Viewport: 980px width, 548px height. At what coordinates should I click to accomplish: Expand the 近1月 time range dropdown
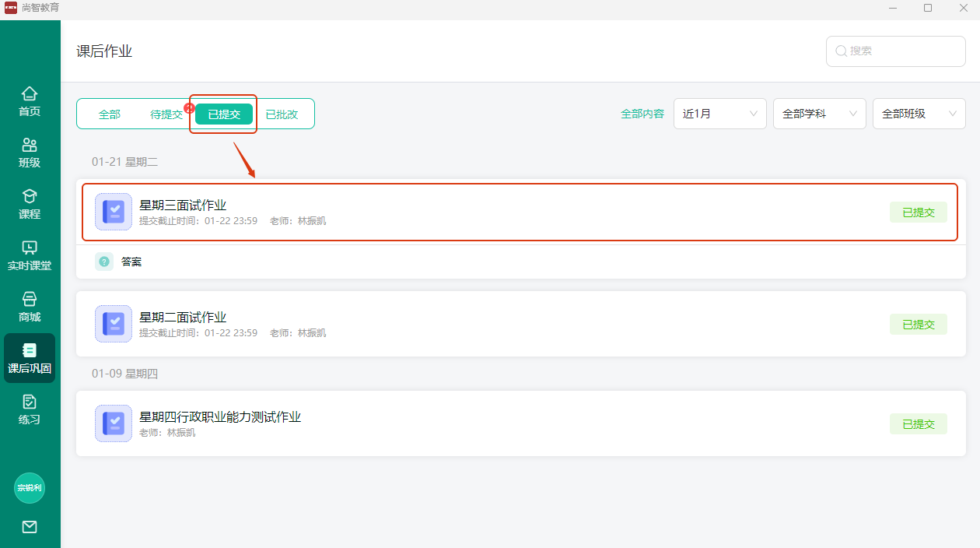point(719,114)
